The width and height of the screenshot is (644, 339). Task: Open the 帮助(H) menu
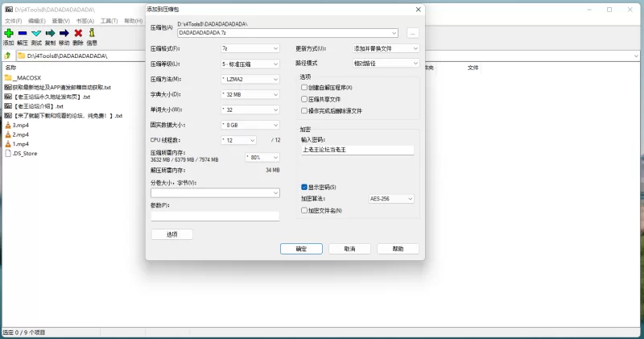coord(134,21)
